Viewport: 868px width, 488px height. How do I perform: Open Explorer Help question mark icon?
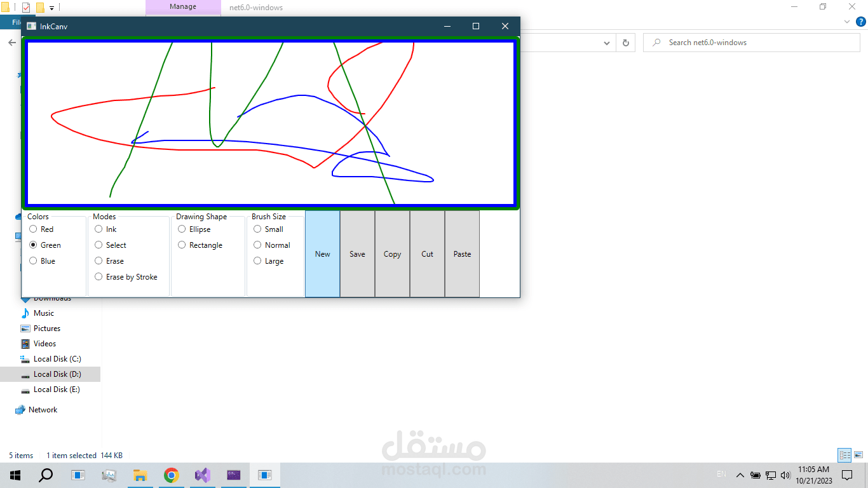click(861, 22)
